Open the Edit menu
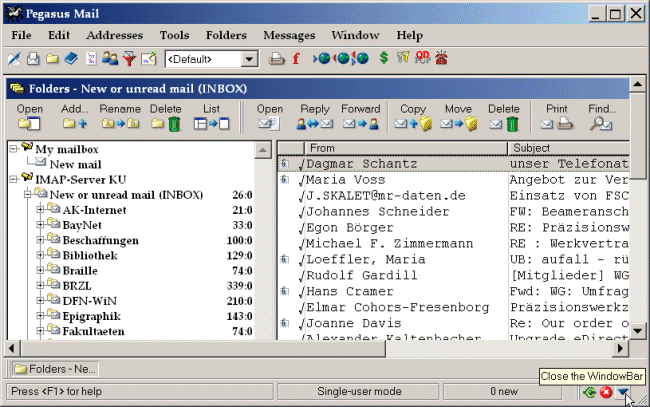The image size is (650, 407). click(59, 35)
